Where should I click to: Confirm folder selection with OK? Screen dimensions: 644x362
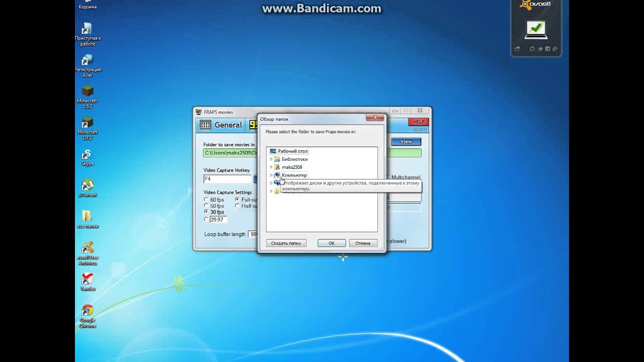coord(332,243)
